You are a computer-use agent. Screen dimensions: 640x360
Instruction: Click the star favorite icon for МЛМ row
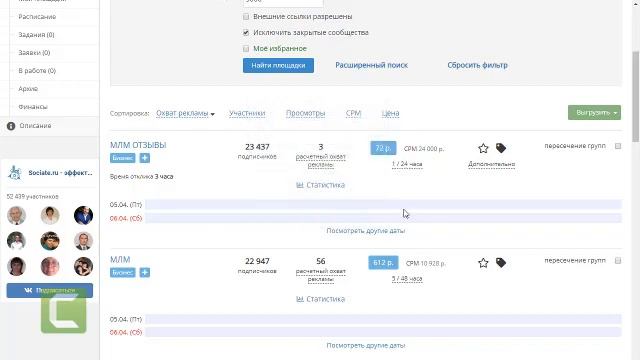click(x=483, y=263)
